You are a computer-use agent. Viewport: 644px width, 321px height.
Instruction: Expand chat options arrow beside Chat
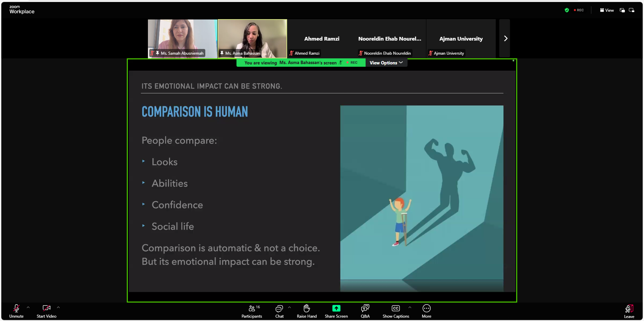pos(289,307)
